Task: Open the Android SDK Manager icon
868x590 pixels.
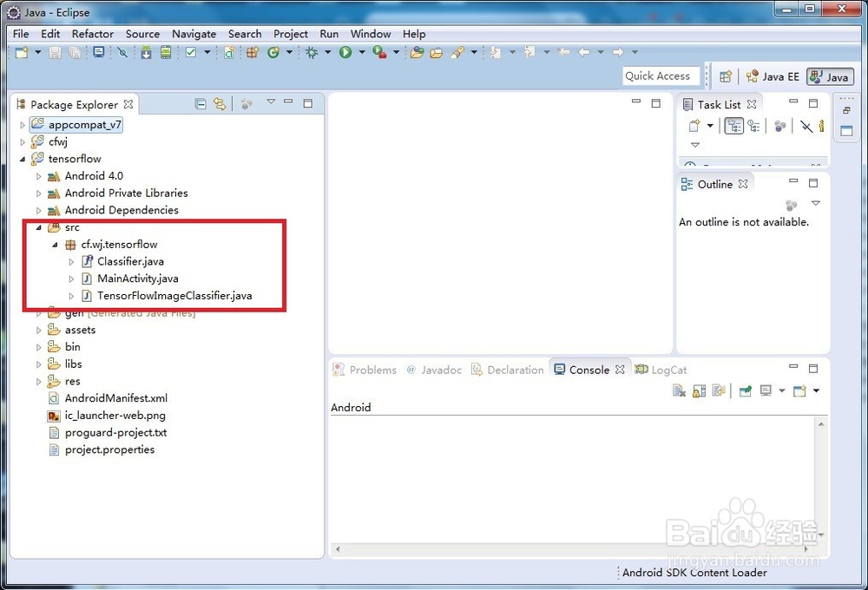Action: tap(146, 53)
